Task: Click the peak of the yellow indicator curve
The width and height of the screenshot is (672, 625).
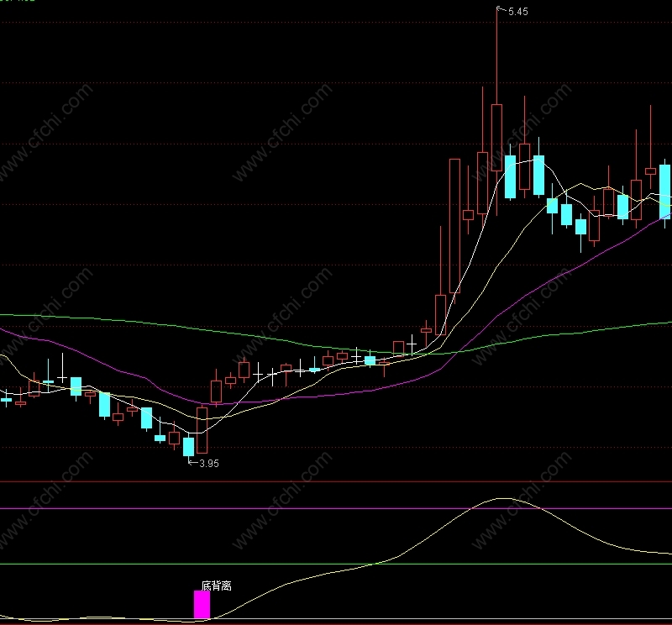Action: pyautogui.click(x=503, y=498)
